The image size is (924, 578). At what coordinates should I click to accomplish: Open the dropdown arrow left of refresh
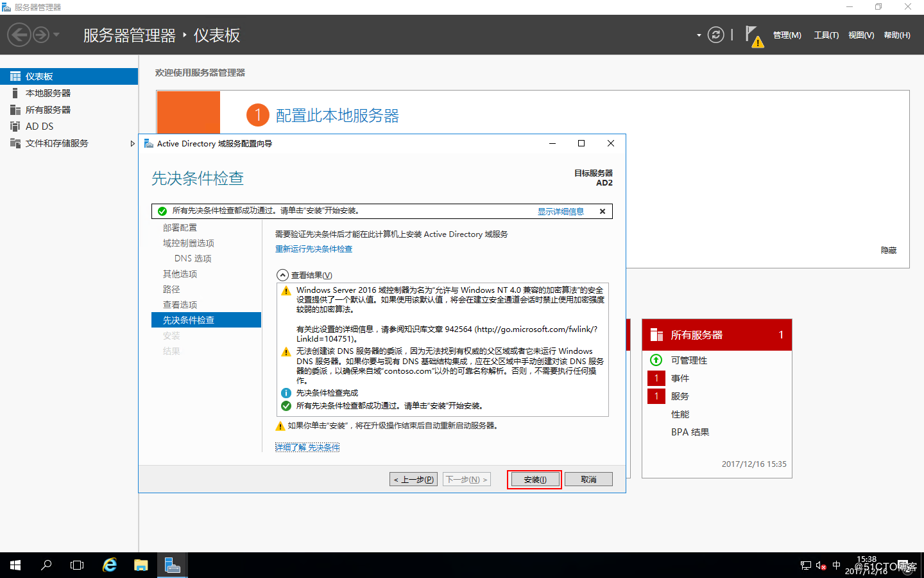coord(699,35)
